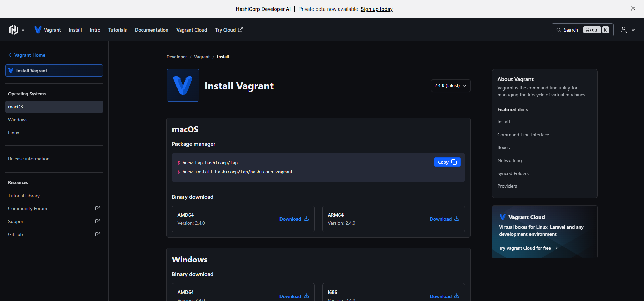
Task: Open the Vagrant Cloud nav item
Action: coord(192,30)
